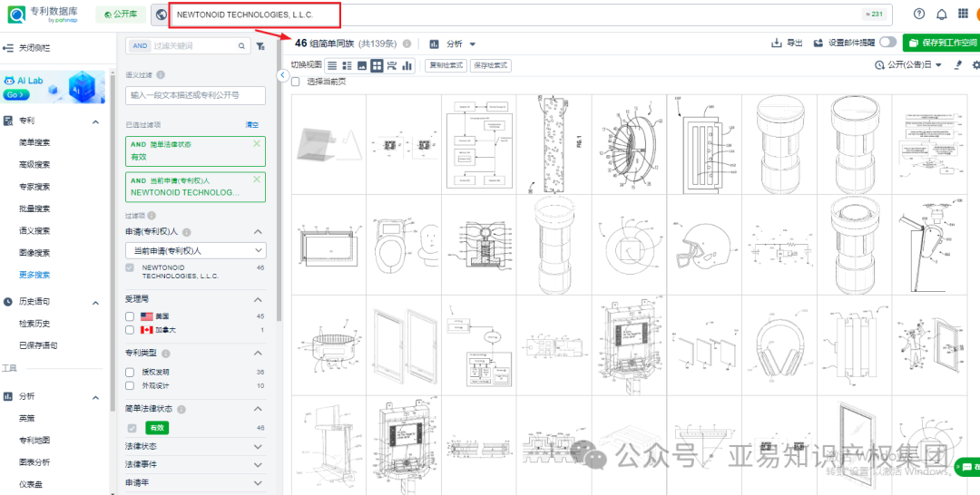Screen dimensions: 980x495
Task: Open the globe region selector icon
Action: pos(162,15)
